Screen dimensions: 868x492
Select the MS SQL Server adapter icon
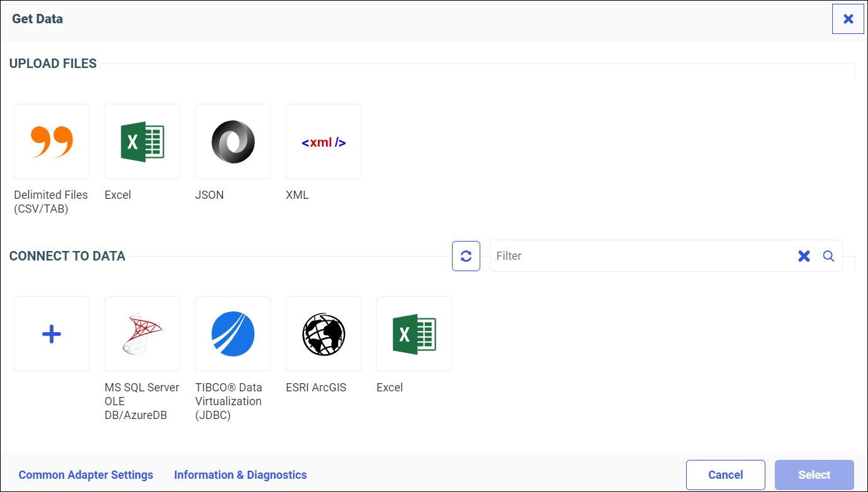(142, 334)
